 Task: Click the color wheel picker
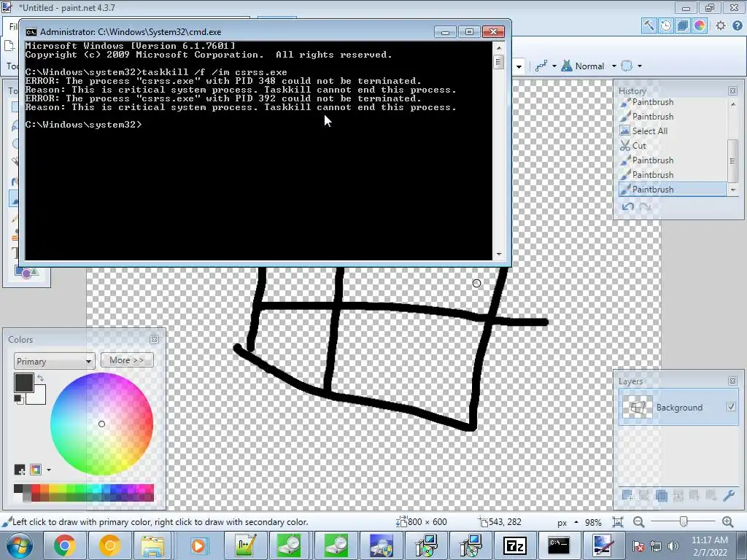101,424
